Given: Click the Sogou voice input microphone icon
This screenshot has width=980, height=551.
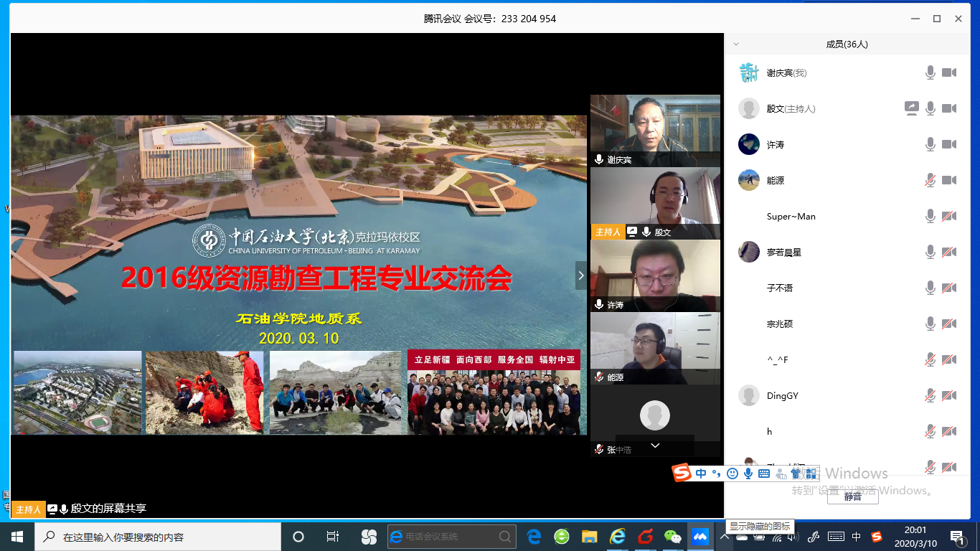Looking at the screenshot, I should 748,474.
